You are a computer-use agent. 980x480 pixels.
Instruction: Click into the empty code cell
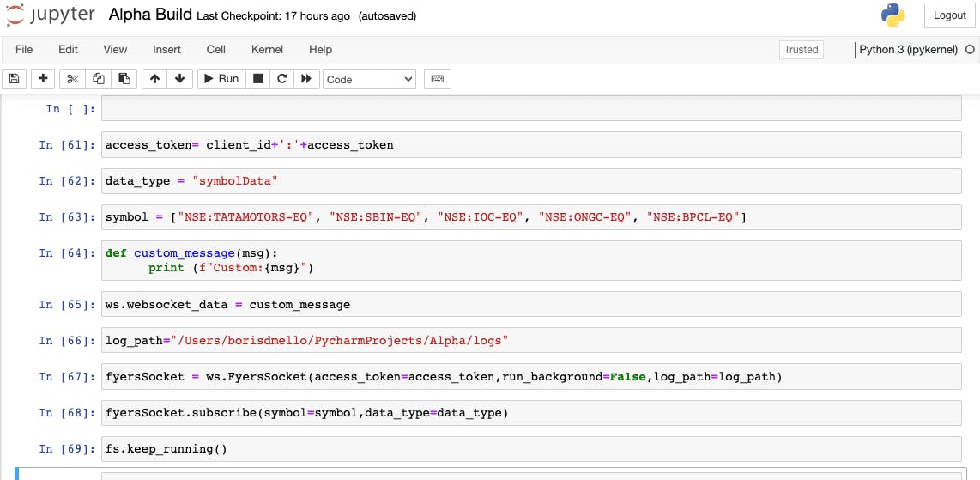click(530, 109)
